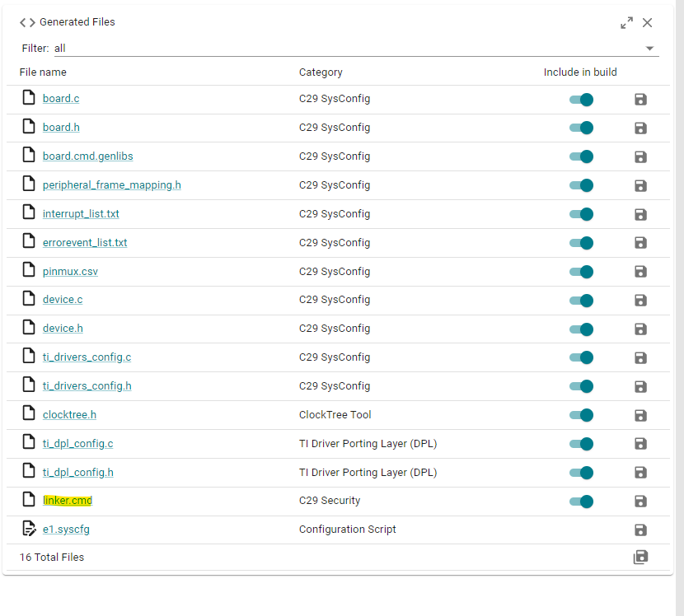Save all 16 generated files icon
684x616 pixels.
(640, 558)
